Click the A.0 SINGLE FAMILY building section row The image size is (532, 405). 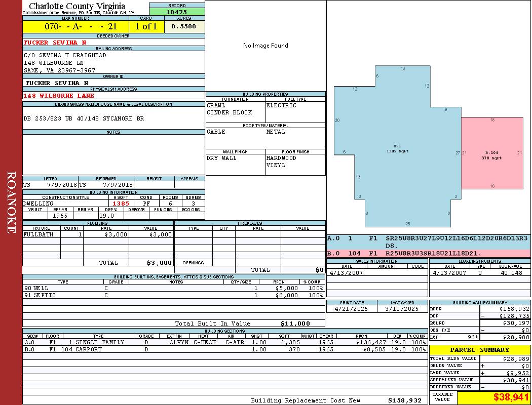point(223,342)
